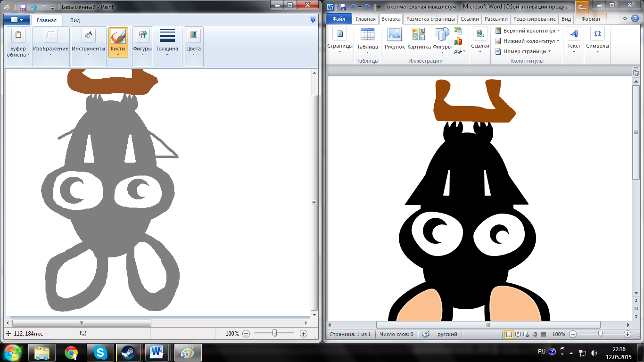Minimize the Word ribbon chevron
This screenshot has width=644, height=362.
pos(625,19)
